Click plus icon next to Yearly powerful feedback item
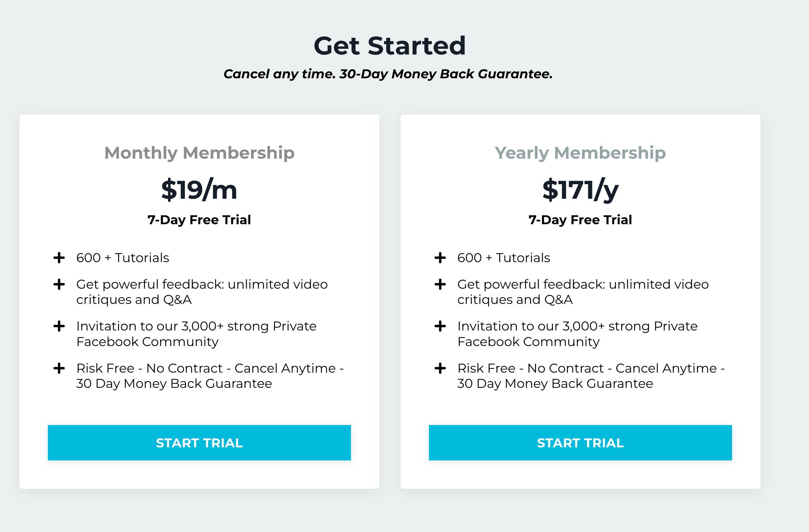This screenshot has height=532, width=809. (440, 284)
